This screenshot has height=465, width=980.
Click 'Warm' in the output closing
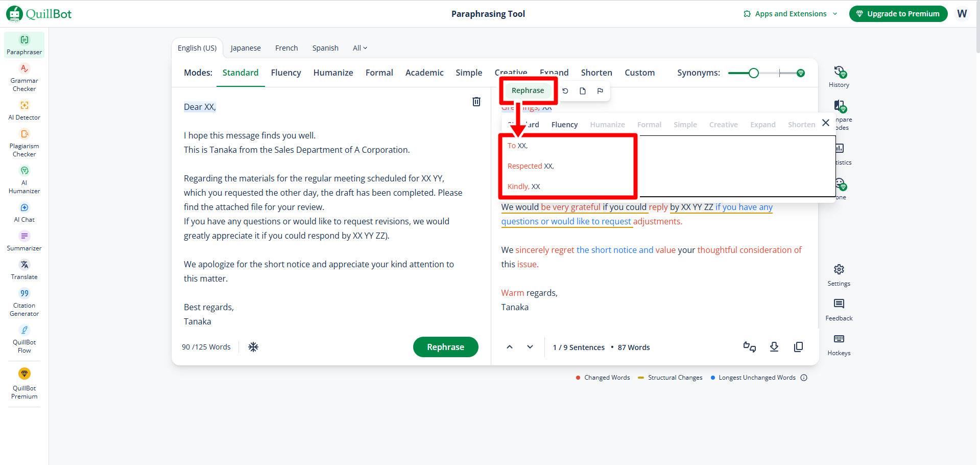512,293
